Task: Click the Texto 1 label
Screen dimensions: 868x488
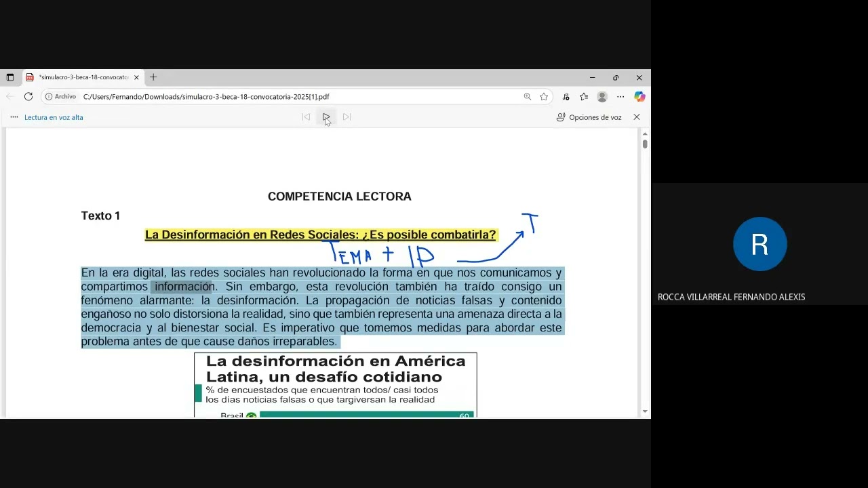Action: [x=100, y=216]
